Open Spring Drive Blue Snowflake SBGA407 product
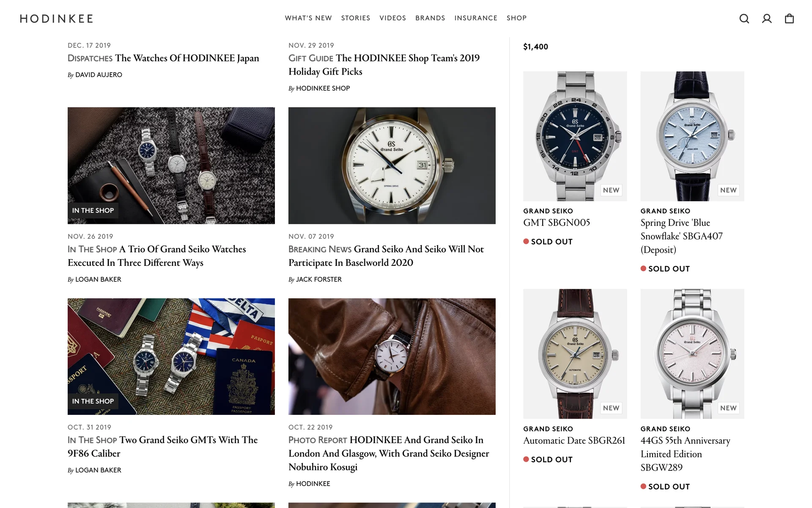The width and height of the screenshot is (812, 508). [x=681, y=236]
